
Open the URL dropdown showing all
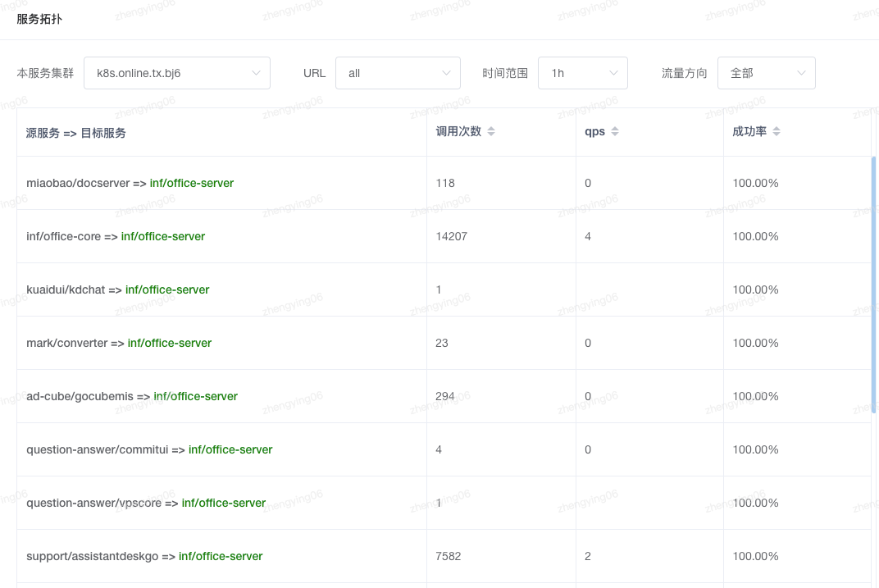click(398, 73)
